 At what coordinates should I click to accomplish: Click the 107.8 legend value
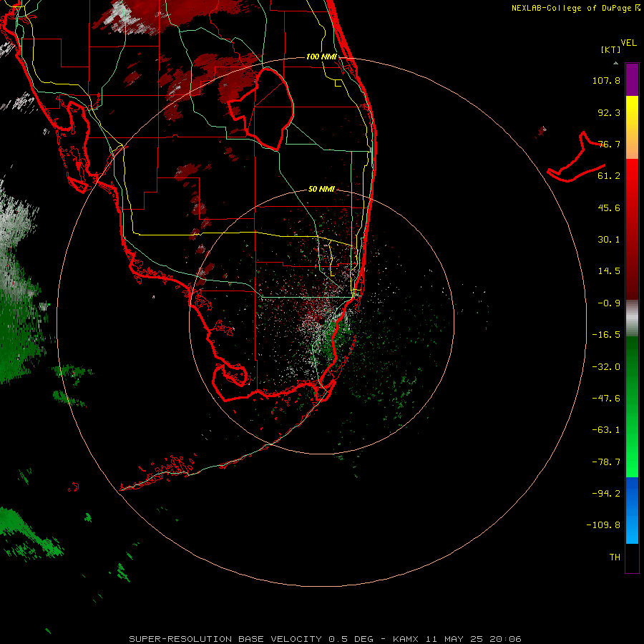click(x=606, y=80)
